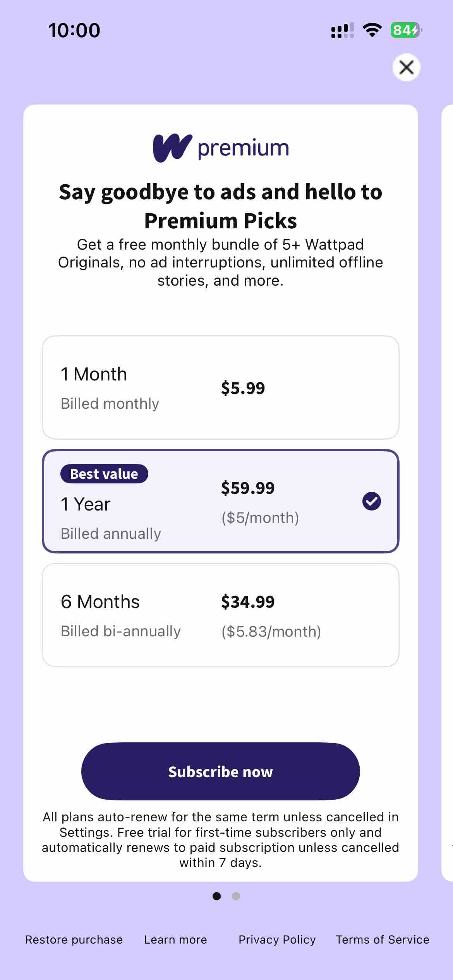Open the Privacy Policy
This screenshot has width=453, height=980.
tap(276, 939)
